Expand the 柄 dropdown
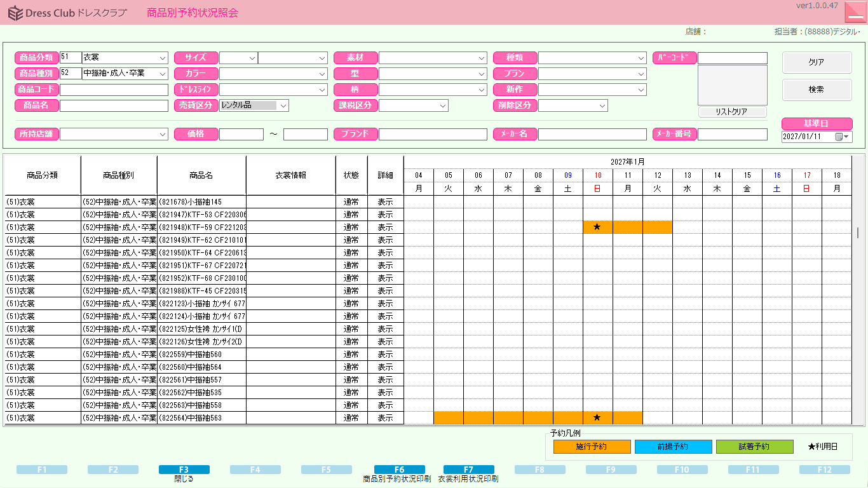The width and height of the screenshot is (868, 488). pyautogui.click(x=482, y=90)
